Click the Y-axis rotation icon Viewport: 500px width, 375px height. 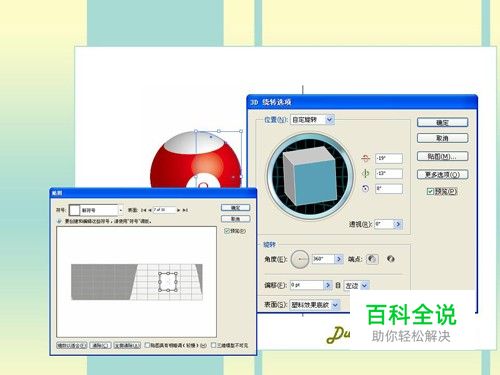[x=366, y=173]
